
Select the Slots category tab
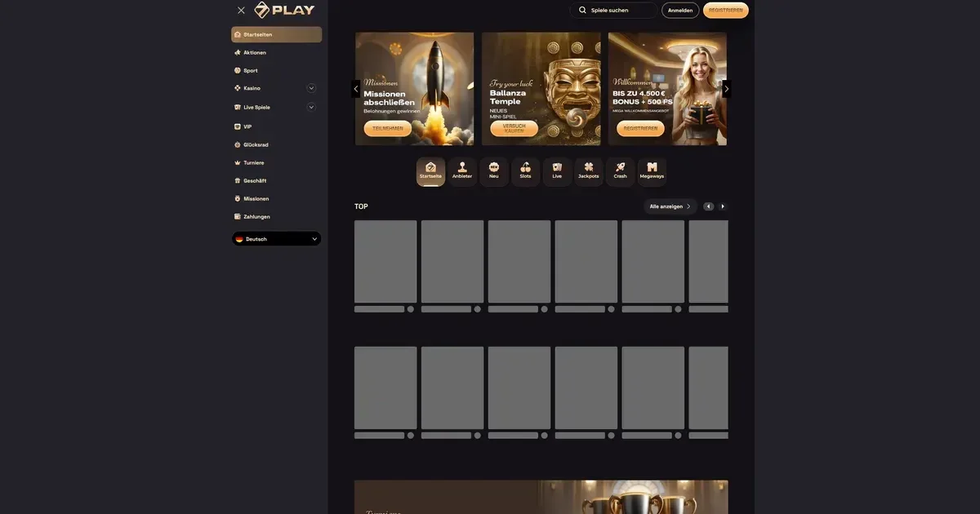[x=525, y=171]
